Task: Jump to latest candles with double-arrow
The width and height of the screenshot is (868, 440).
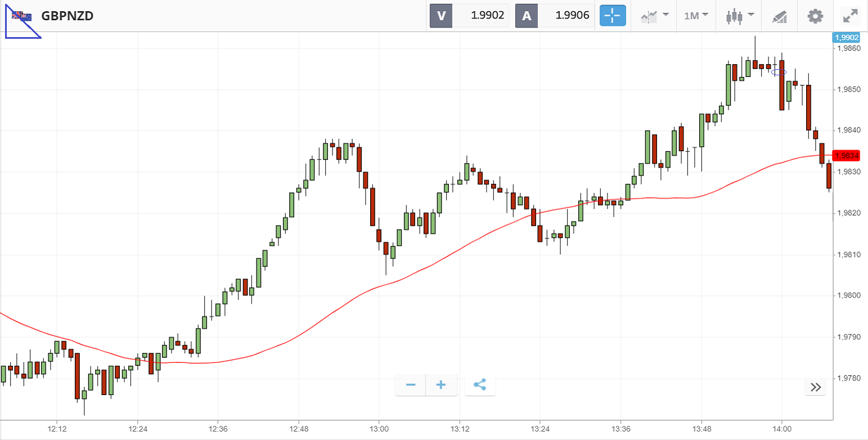Action: 815,387
